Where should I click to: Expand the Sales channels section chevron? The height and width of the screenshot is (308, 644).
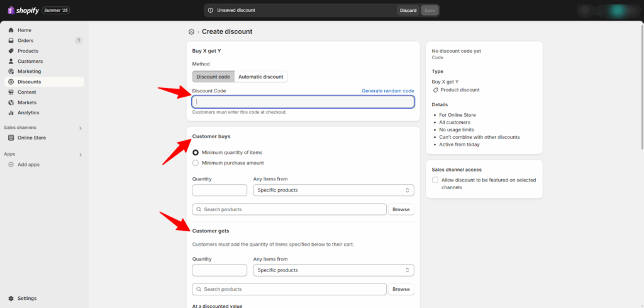point(80,128)
